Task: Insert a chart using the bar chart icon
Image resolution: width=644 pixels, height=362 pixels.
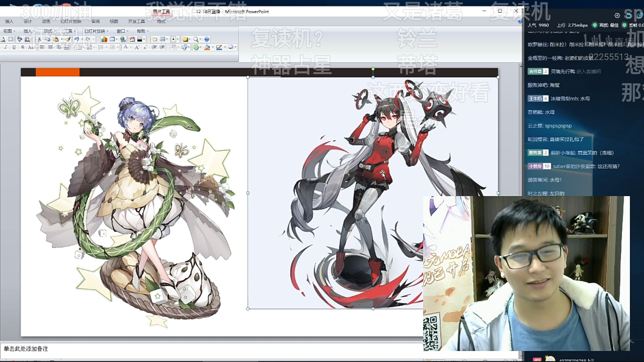Action: tap(104, 39)
